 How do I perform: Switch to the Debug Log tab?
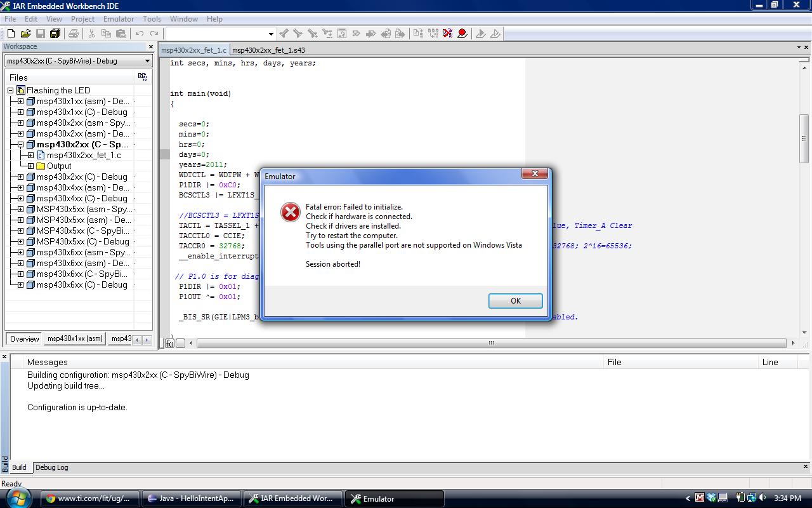[51, 467]
